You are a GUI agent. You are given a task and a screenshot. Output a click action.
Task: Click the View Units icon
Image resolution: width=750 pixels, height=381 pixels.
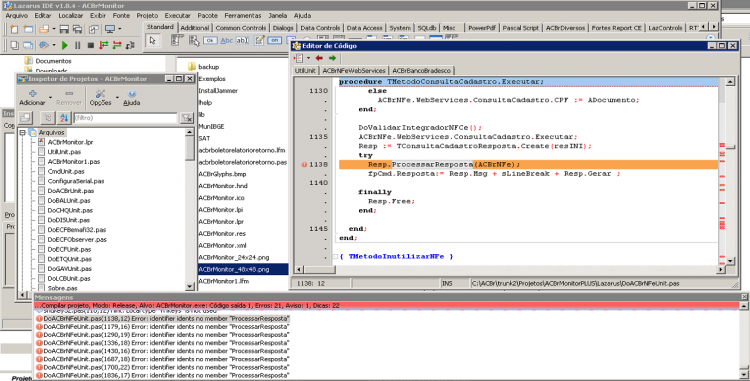(14, 45)
